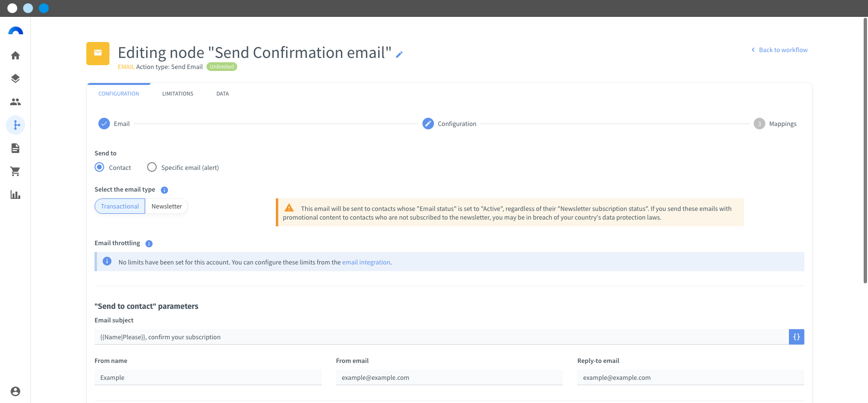The height and width of the screenshot is (403, 868).
Task: Open the contacts people icon in the sidebar
Action: 15,102
